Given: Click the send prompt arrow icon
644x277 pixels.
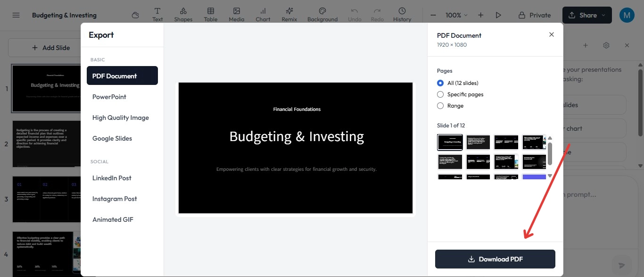Looking at the screenshot, I should (x=621, y=265).
